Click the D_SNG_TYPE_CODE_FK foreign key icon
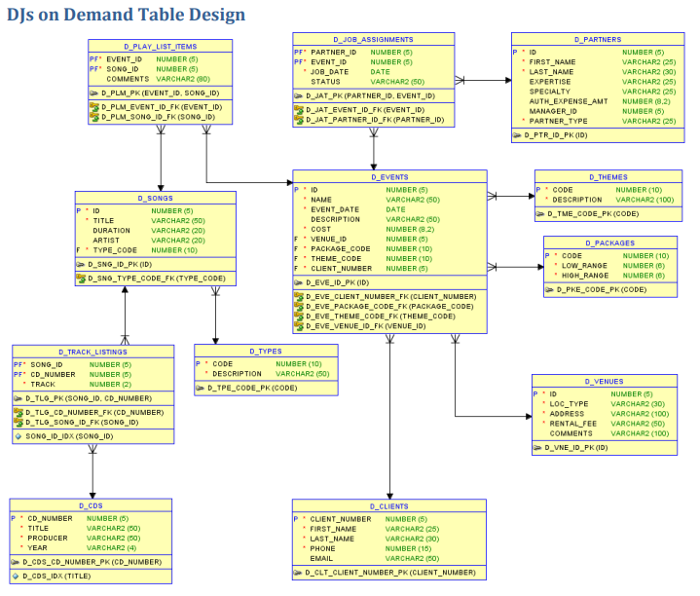The width and height of the screenshot is (700, 596). tap(81, 279)
